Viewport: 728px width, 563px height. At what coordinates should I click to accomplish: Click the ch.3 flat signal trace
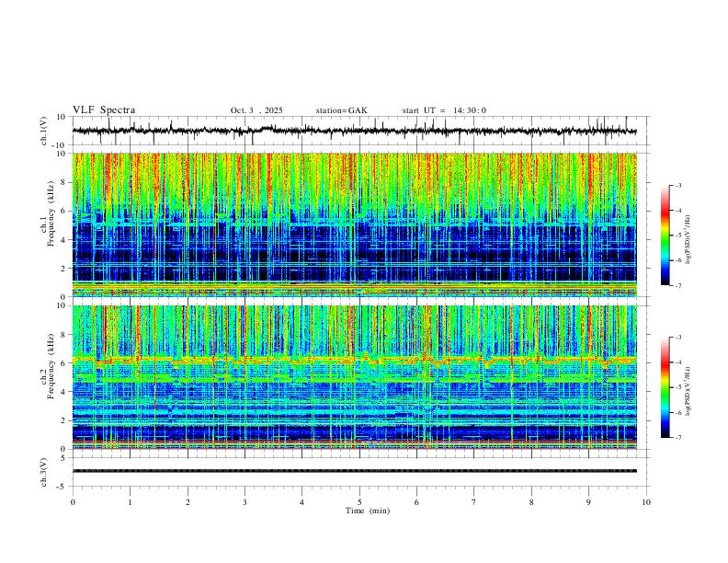coord(354,471)
